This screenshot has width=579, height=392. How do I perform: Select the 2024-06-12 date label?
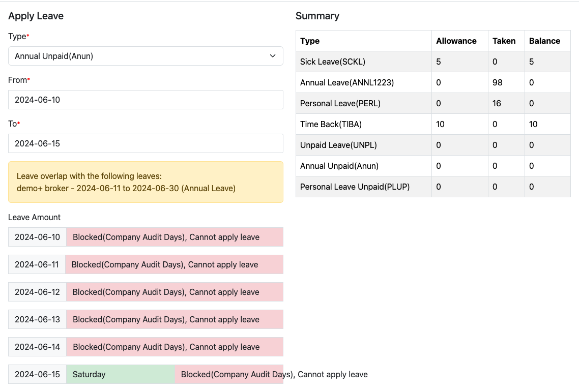click(x=37, y=292)
